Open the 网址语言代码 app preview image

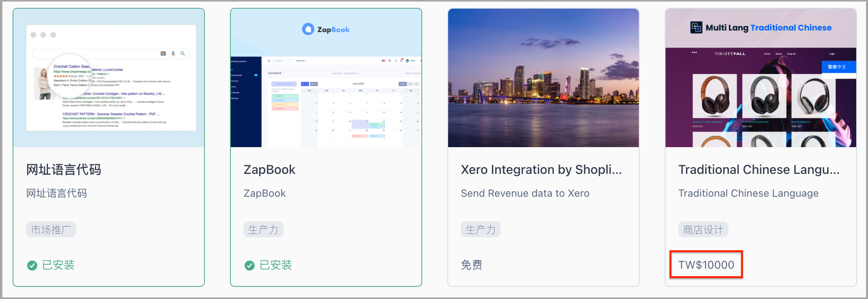tap(108, 78)
